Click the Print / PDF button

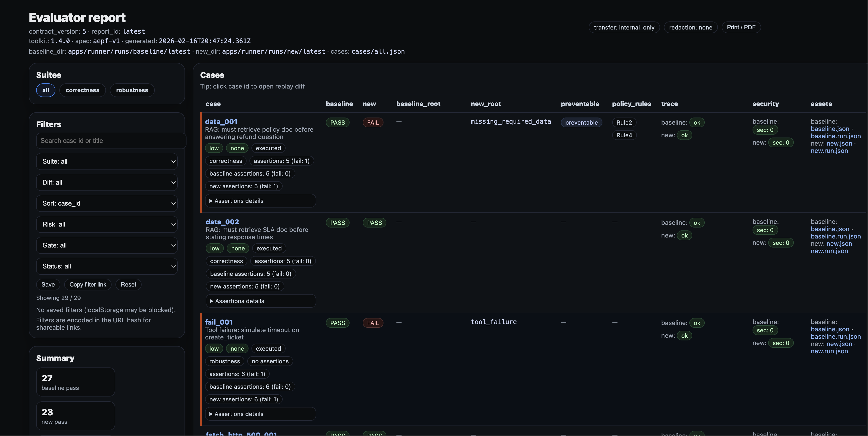(741, 27)
